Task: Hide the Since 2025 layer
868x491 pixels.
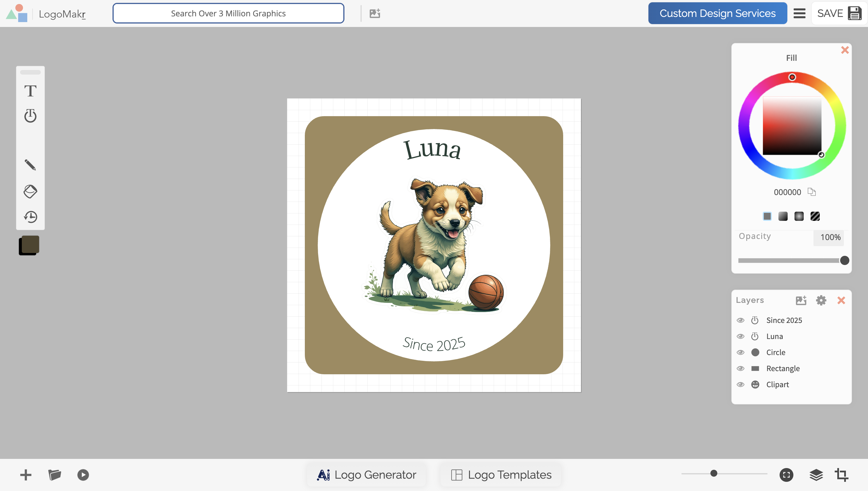Action: click(x=741, y=320)
